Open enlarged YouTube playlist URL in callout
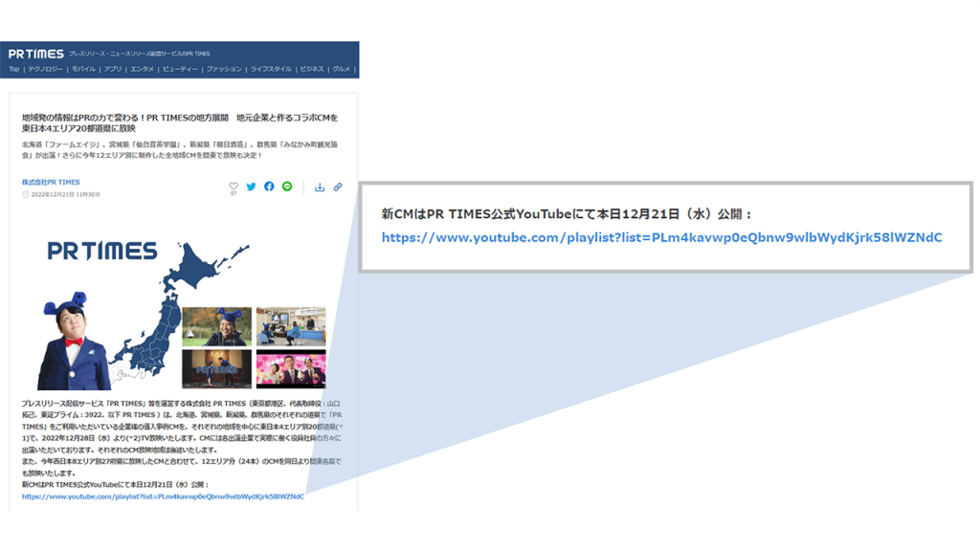The height and width of the screenshot is (551, 980). (x=662, y=237)
